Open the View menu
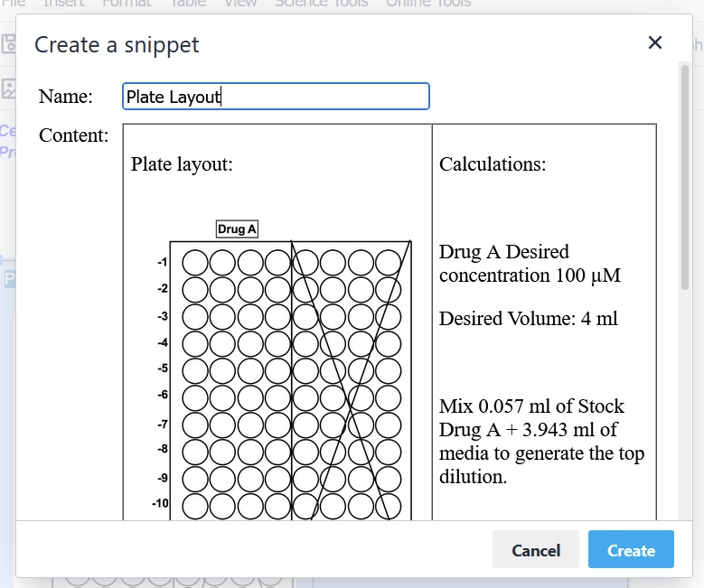Viewport: 704px width, 588px height. click(x=240, y=4)
